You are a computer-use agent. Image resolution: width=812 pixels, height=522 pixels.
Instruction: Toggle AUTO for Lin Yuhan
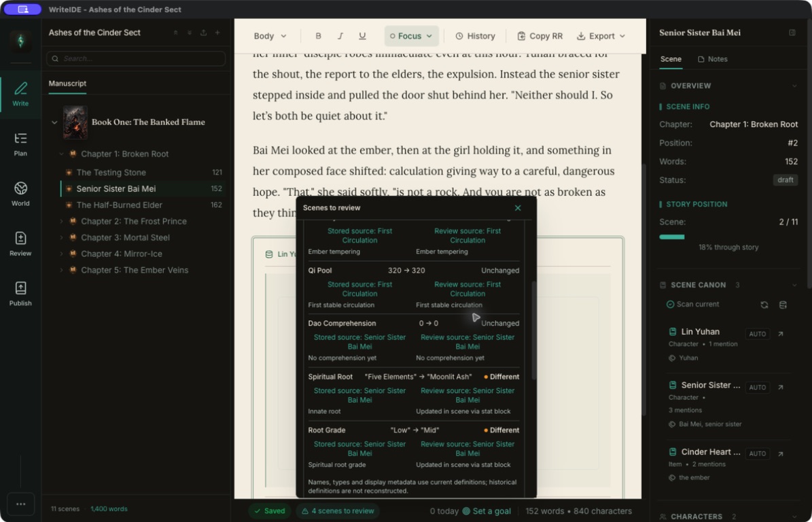757,334
